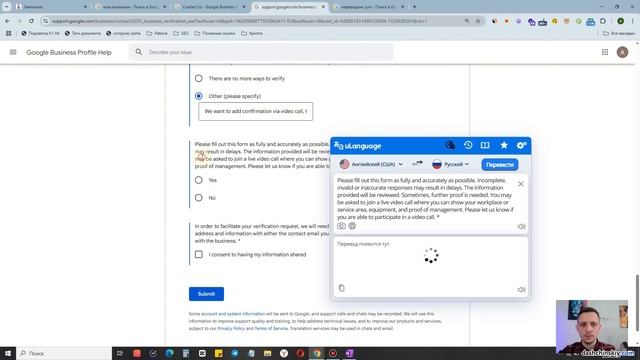Click the search magnifier icon in help search
The image size is (640, 360).
(x=139, y=52)
